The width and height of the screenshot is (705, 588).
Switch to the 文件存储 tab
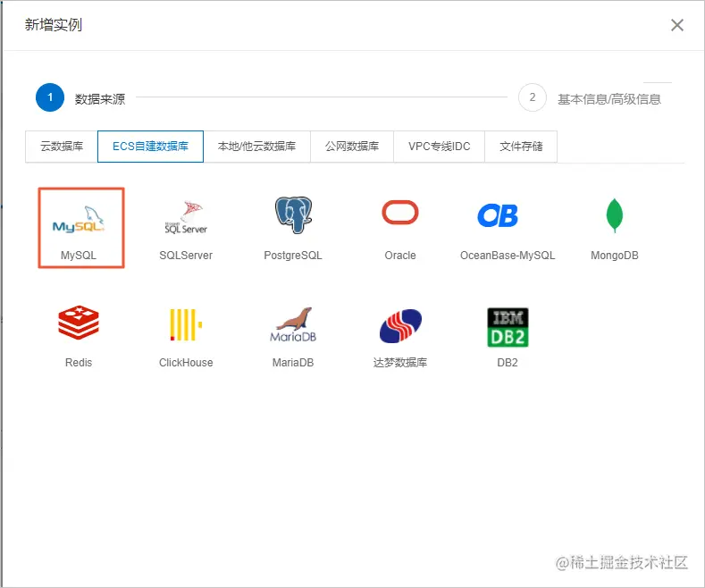[521, 146]
